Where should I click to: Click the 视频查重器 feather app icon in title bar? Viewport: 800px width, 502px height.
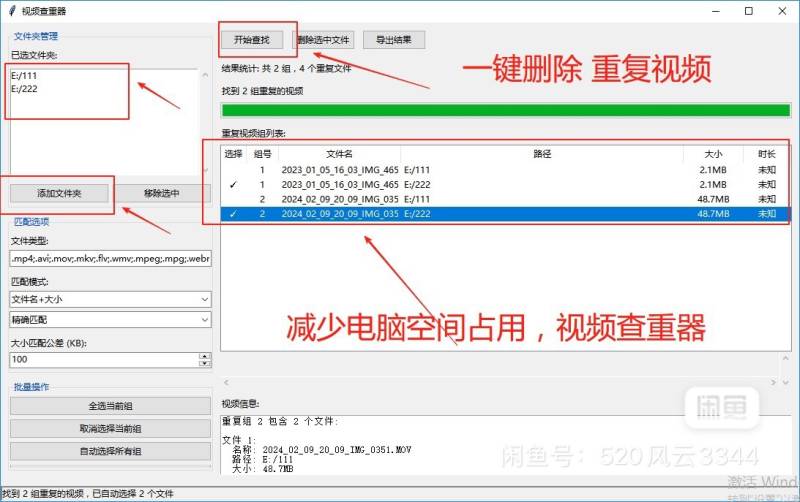12,11
